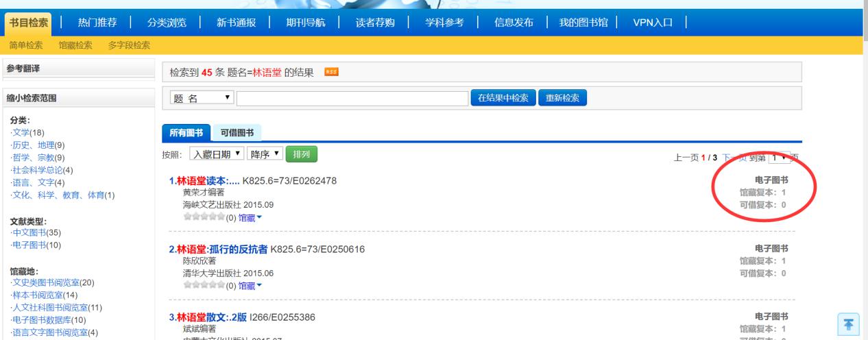Click the star rating under 孤行的反抗者
This screenshot has height=340, width=868.
pyautogui.click(x=195, y=285)
